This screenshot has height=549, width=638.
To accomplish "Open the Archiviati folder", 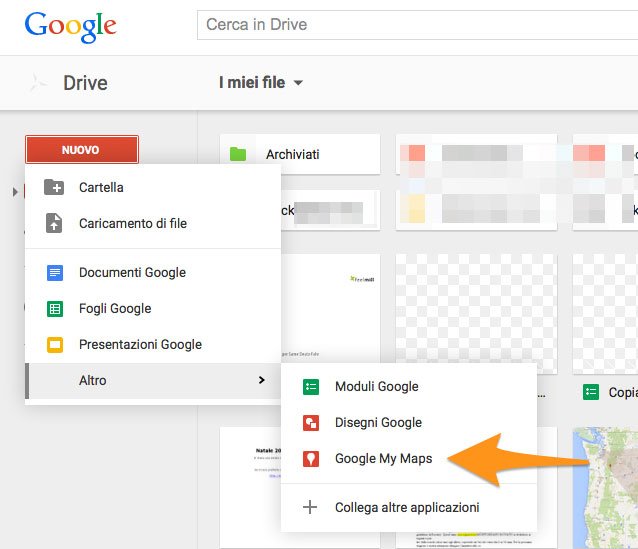I will (300, 154).
